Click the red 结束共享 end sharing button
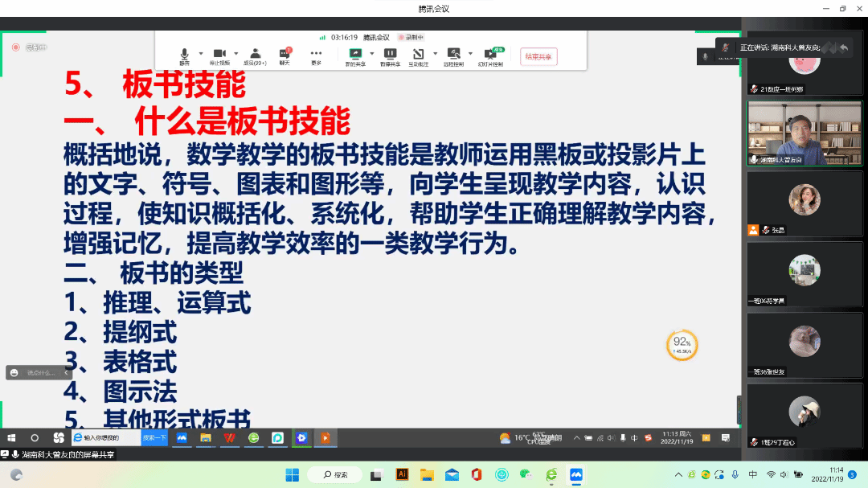Image resolution: width=868 pixels, height=488 pixels. pos(538,56)
